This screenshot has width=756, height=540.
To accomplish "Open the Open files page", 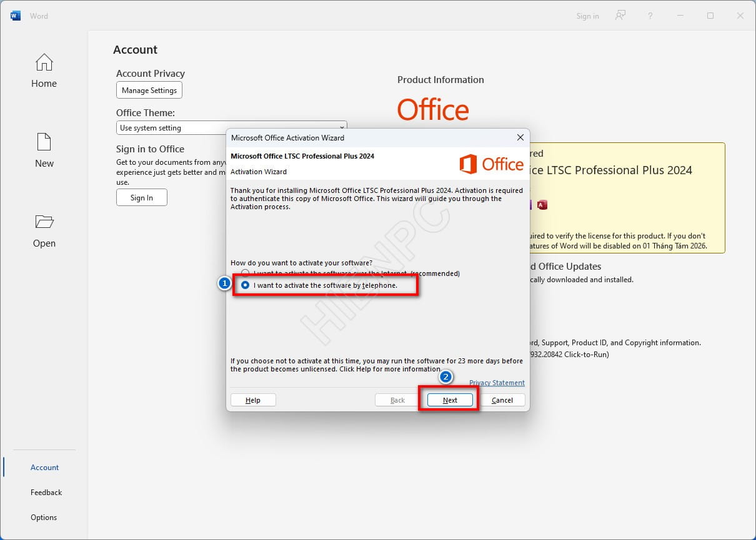I will pos(44,231).
